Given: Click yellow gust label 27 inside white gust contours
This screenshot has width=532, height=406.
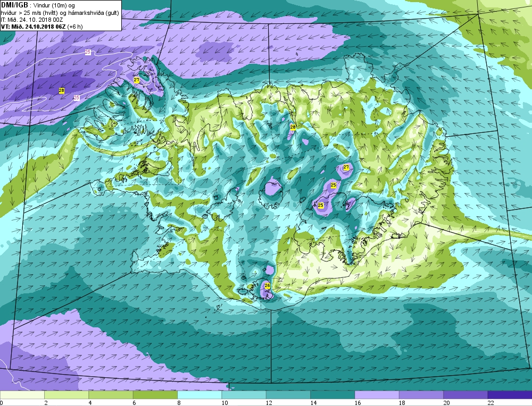Looking at the screenshot, I should (136, 80).
